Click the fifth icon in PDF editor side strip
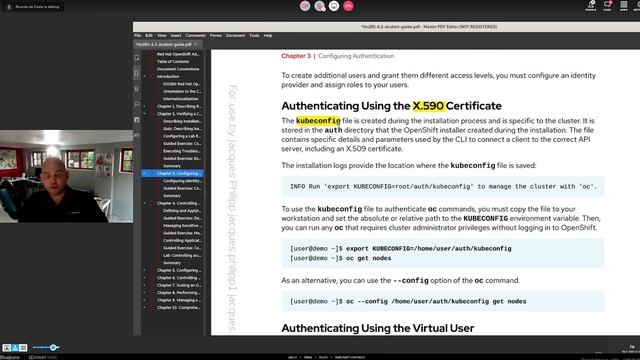640x360 pixels. click(x=137, y=120)
